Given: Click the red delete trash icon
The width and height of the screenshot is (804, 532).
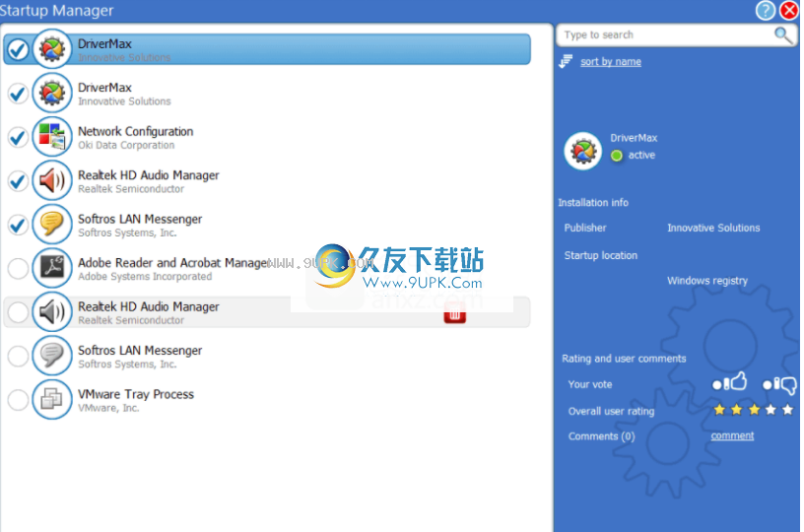Looking at the screenshot, I should coord(455,314).
